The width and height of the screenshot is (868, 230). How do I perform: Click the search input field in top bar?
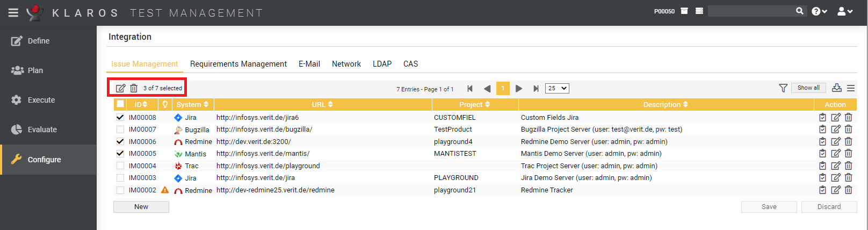[751, 11]
